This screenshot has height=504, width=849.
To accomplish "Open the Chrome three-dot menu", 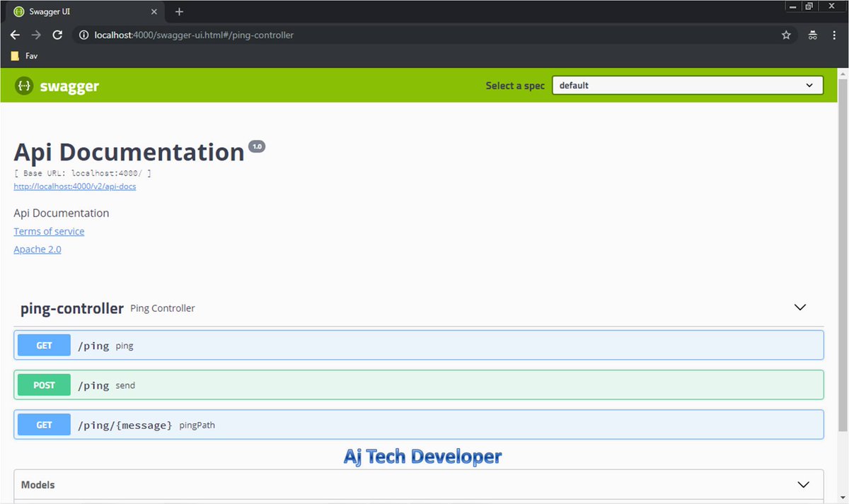I will [x=835, y=35].
